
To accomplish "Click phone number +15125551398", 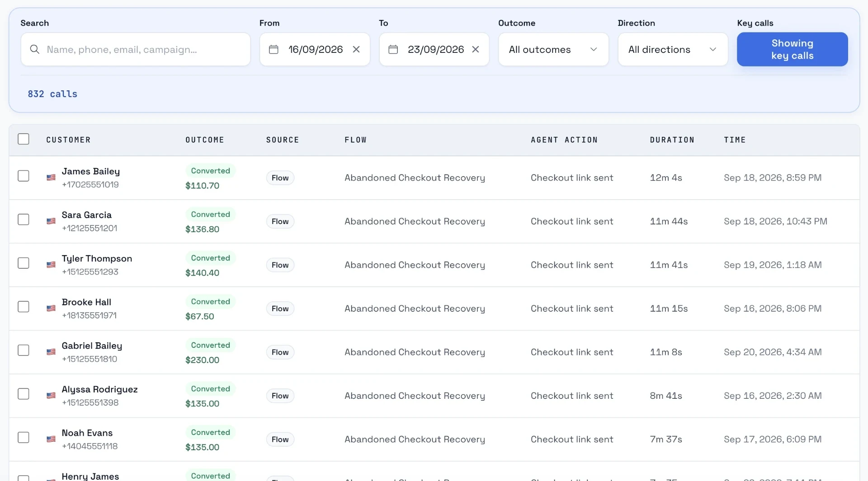I will click(x=90, y=402).
